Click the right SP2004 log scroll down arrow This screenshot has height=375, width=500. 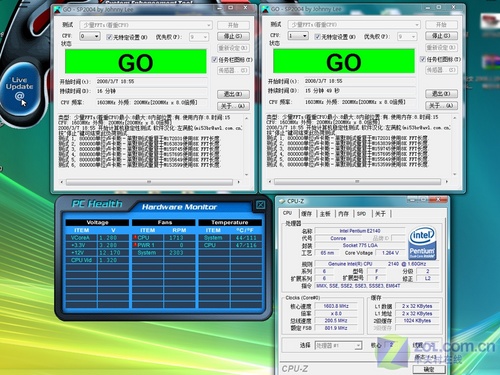click(x=455, y=174)
